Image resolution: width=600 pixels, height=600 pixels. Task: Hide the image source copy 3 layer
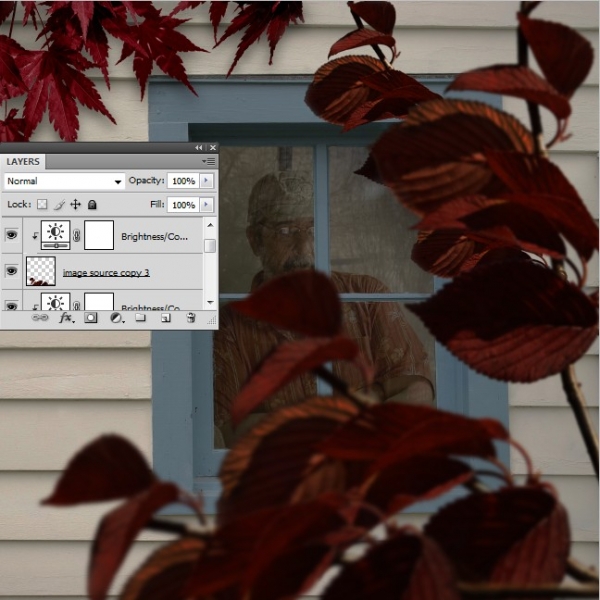[x=11, y=271]
